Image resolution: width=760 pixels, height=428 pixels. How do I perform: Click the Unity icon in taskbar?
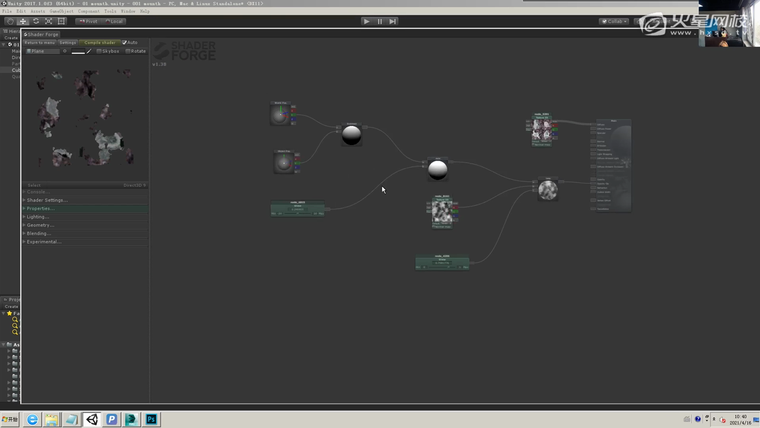click(92, 420)
